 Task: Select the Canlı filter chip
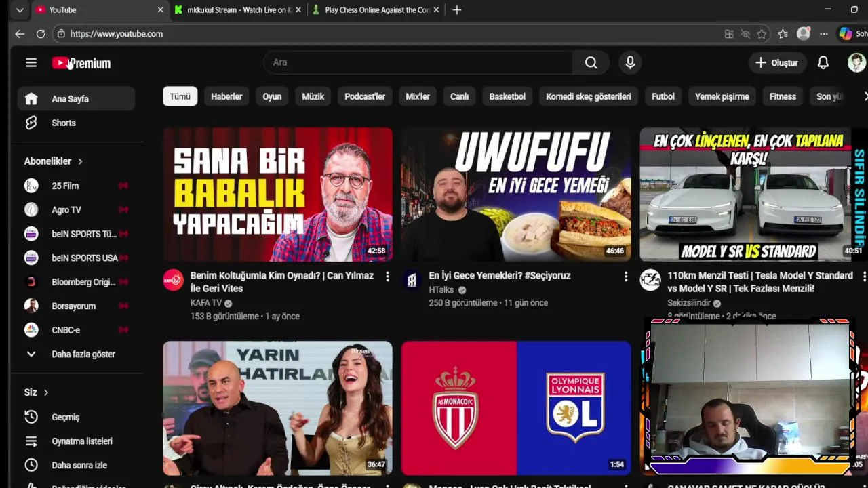459,96
